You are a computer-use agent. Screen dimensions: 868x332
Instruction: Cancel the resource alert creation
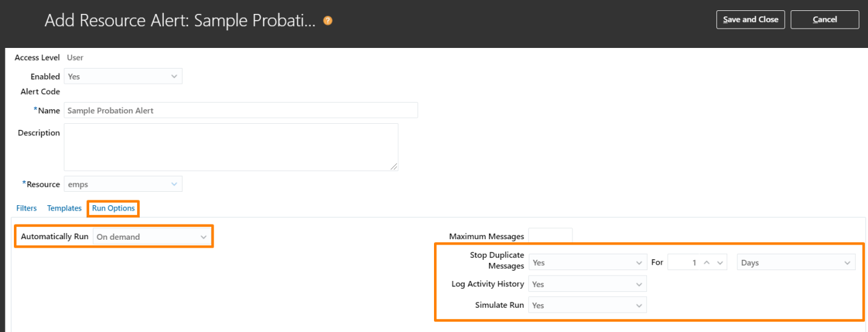point(825,19)
